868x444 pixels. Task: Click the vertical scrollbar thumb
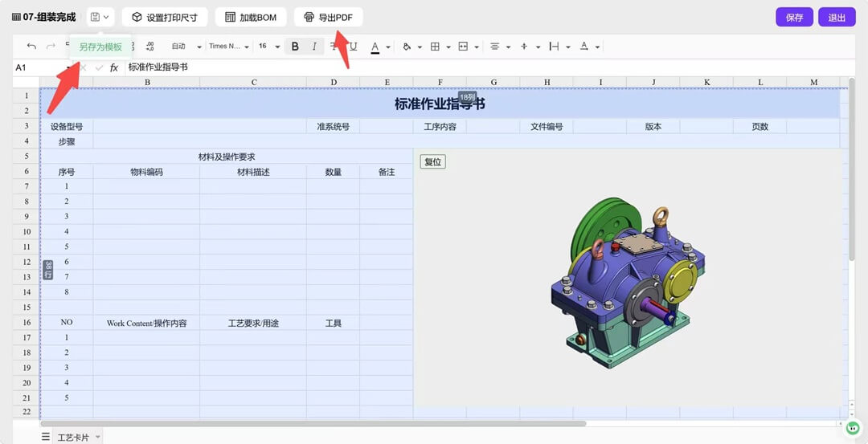(x=851, y=169)
